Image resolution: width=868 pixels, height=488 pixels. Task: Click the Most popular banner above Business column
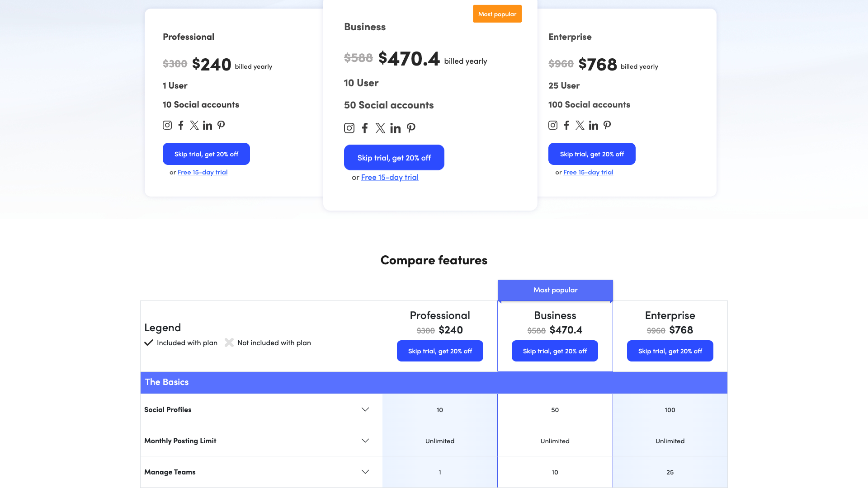[555, 290]
